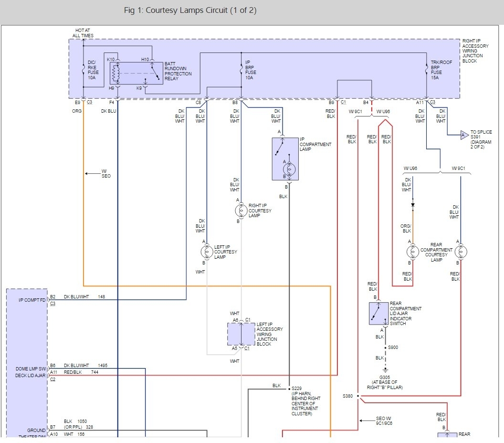Click the Fig 1 Courtesy Lamps Circuit title
This screenshot has width=504, height=443.
click(190, 11)
